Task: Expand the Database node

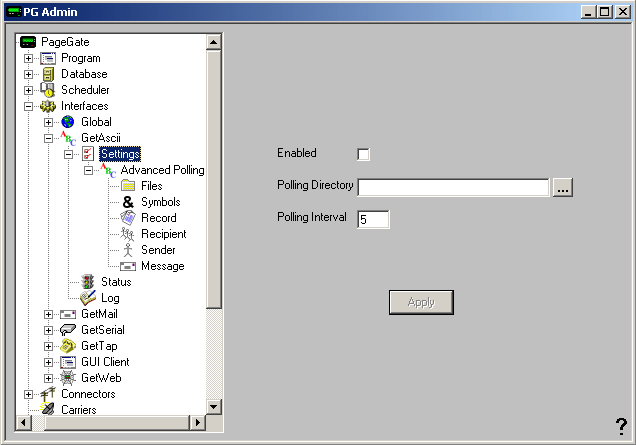Action: pyautogui.click(x=28, y=74)
